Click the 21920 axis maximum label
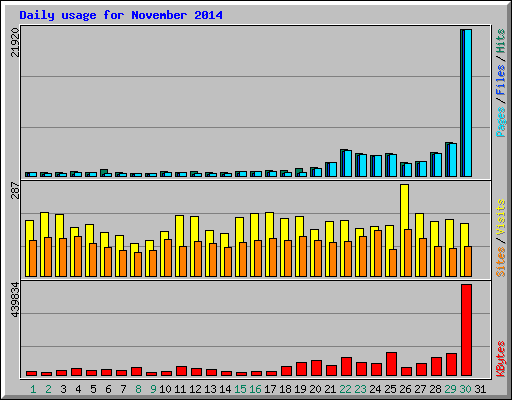The image size is (512, 400). 15,42
